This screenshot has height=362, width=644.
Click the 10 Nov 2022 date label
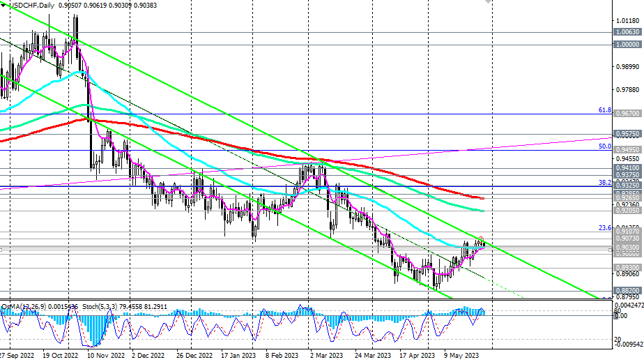point(105,356)
